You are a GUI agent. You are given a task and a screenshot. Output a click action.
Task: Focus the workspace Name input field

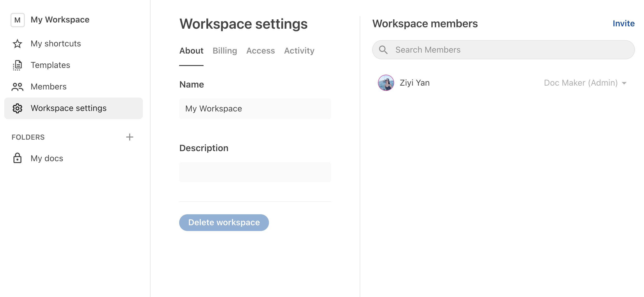pyautogui.click(x=255, y=109)
